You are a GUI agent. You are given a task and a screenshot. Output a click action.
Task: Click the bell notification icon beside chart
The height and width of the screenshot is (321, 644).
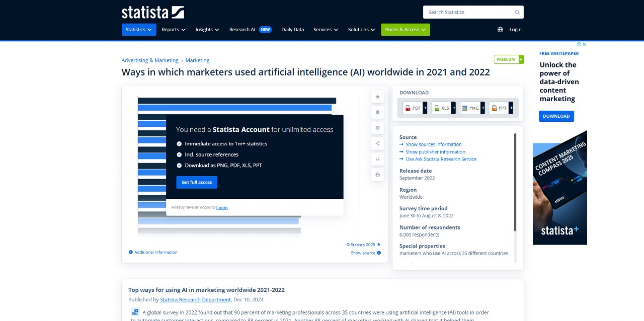tap(377, 112)
